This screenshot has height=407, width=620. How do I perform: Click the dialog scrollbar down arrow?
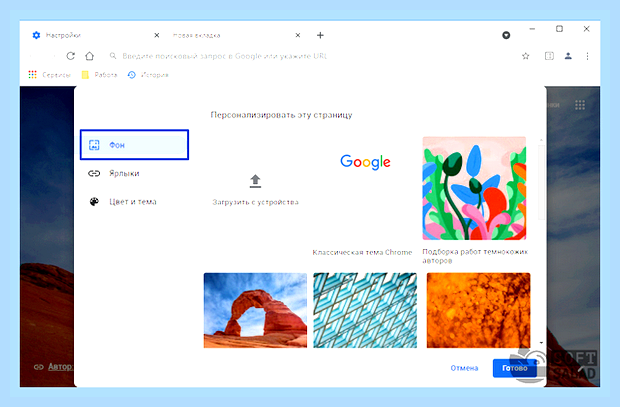click(x=541, y=343)
